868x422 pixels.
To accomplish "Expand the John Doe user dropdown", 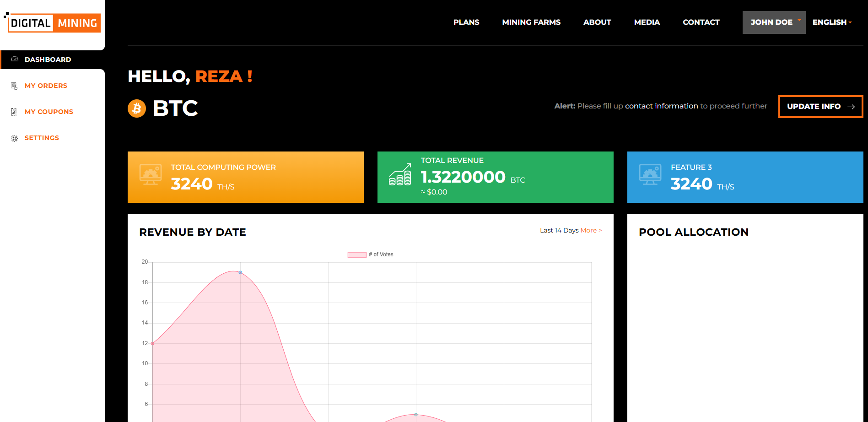I will [774, 22].
